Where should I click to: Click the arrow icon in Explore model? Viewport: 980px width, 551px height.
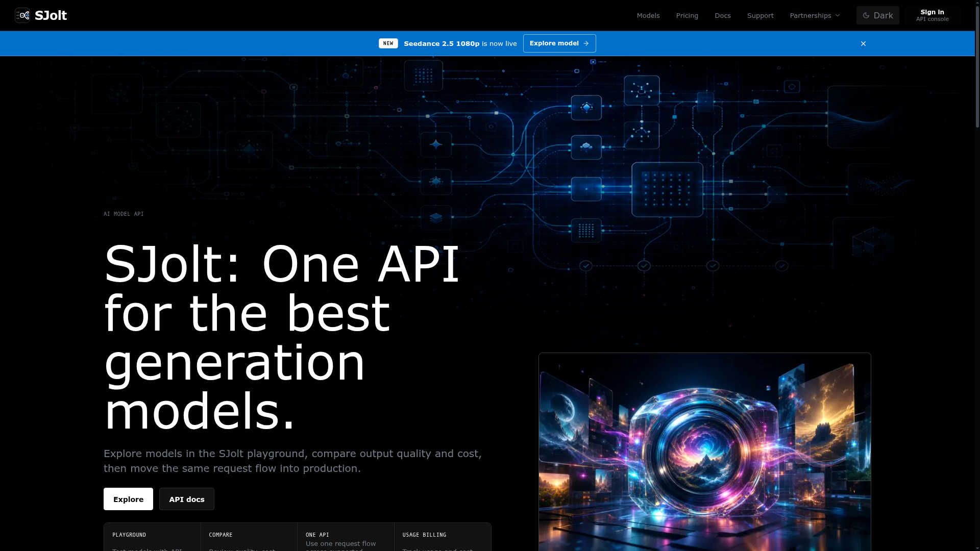coord(586,43)
